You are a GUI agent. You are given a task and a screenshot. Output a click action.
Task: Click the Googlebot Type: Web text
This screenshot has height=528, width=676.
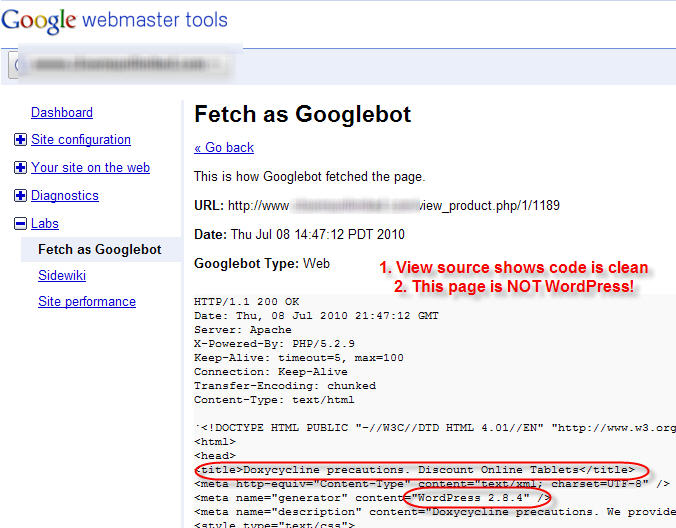(x=262, y=263)
